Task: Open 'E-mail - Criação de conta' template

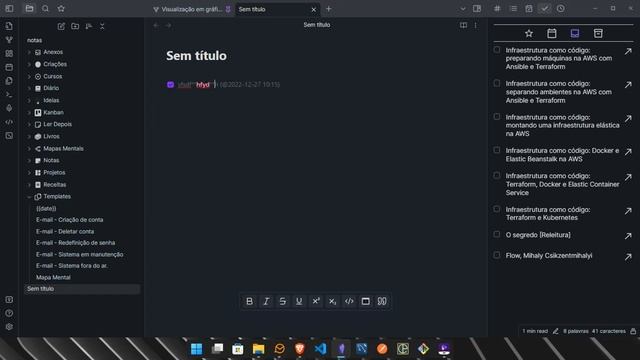Action: (x=69, y=220)
